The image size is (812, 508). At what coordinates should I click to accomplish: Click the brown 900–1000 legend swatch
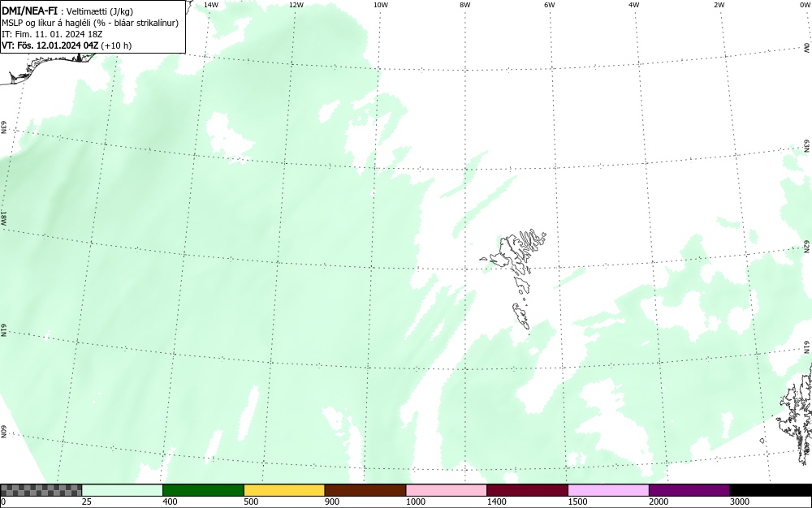pos(365,490)
